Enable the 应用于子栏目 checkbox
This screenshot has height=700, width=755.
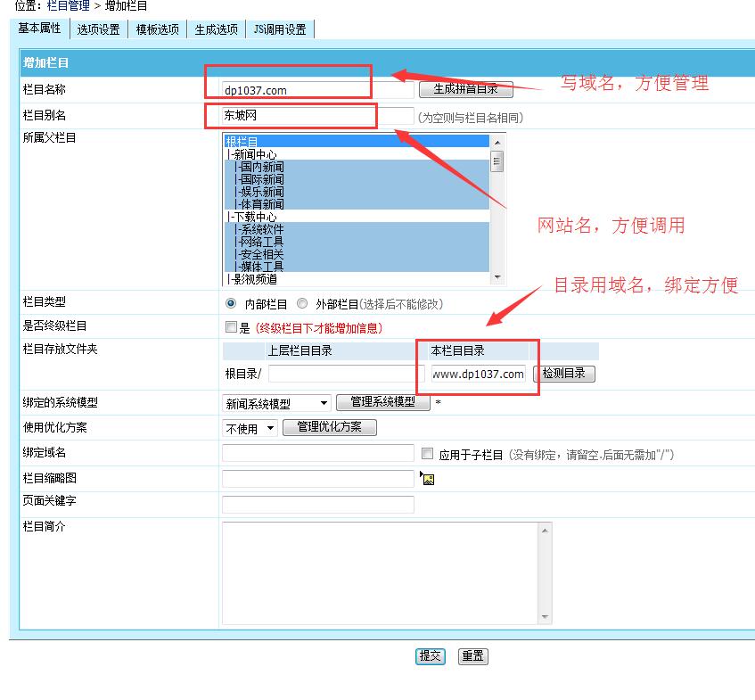point(427,453)
